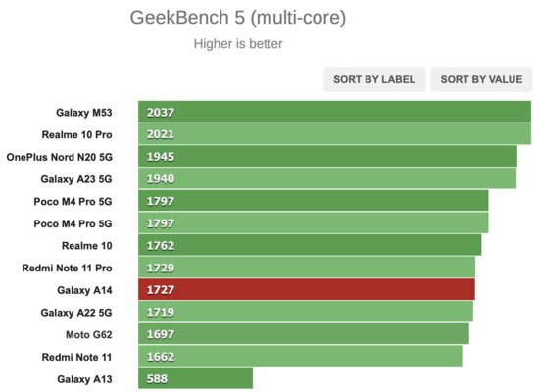Viewport: 537px width, 392px height.
Task: Select the Galaxy M53 bar showing 2037
Action: (334, 112)
